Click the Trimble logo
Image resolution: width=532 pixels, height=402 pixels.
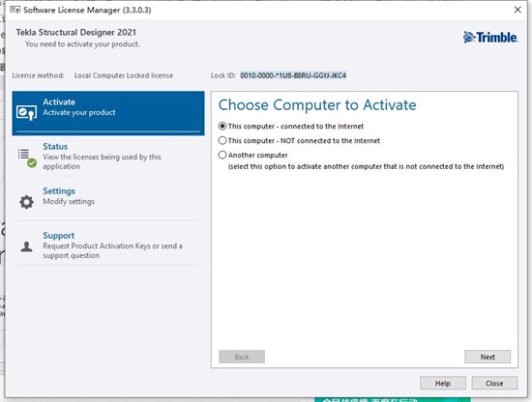(x=490, y=38)
